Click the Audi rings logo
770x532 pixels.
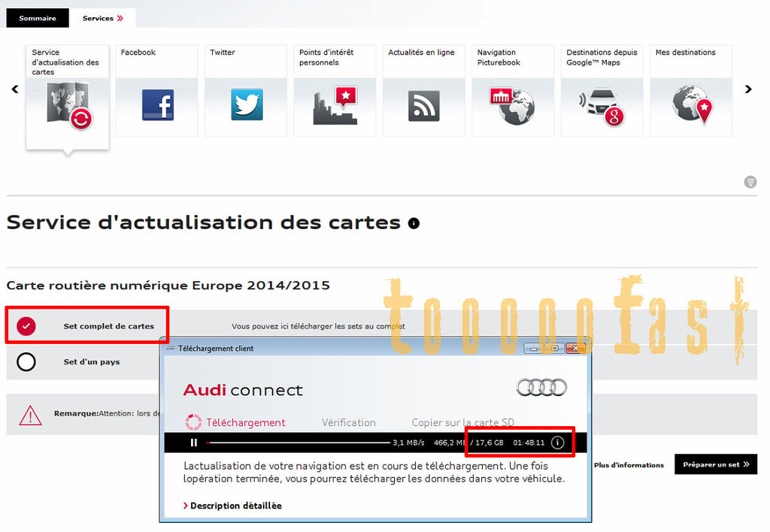point(541,388)
